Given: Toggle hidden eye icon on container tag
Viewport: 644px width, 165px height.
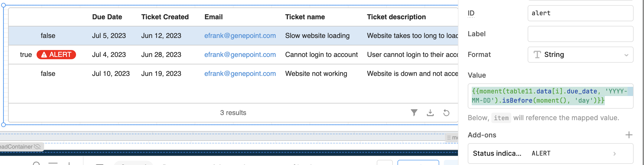Looking at the screenshot, I should pos(37,147).
